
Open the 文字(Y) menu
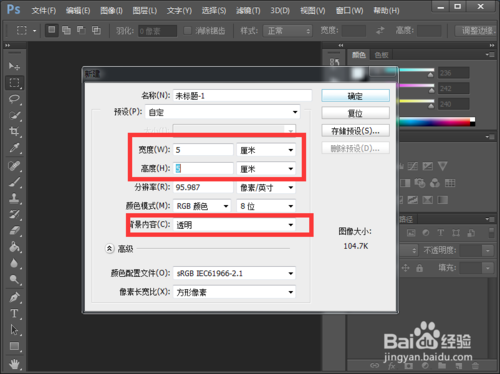pos(179,11)
